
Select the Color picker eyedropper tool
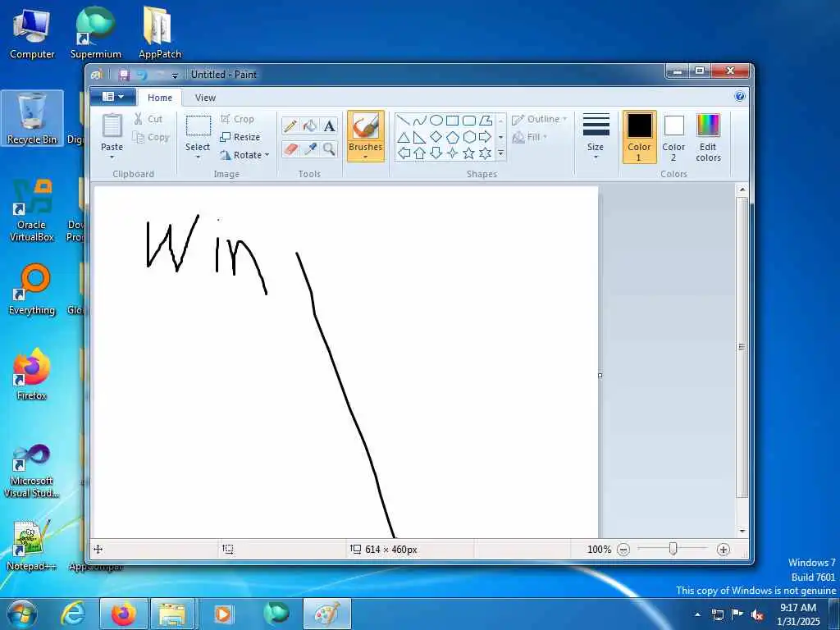pos(309,149)
